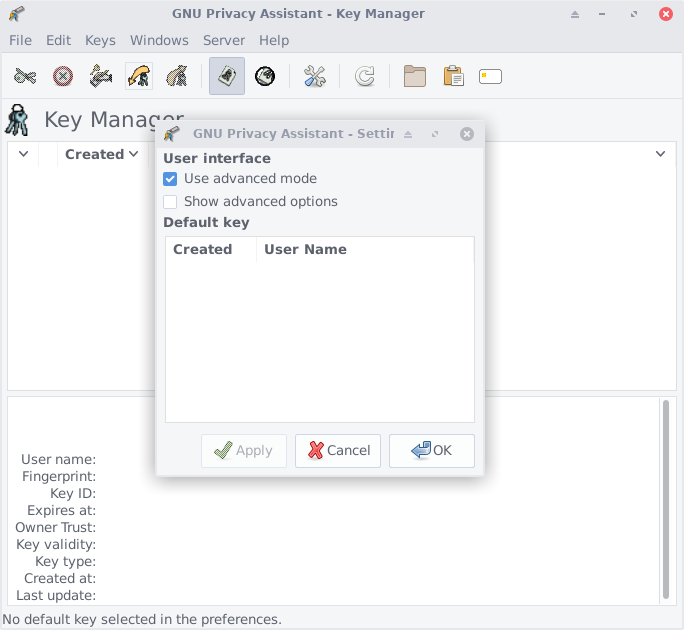Click the Export keys toolbar icon
Image resolution: width=684 pixels, height=630 pixels.
click(x=176, y=76)
